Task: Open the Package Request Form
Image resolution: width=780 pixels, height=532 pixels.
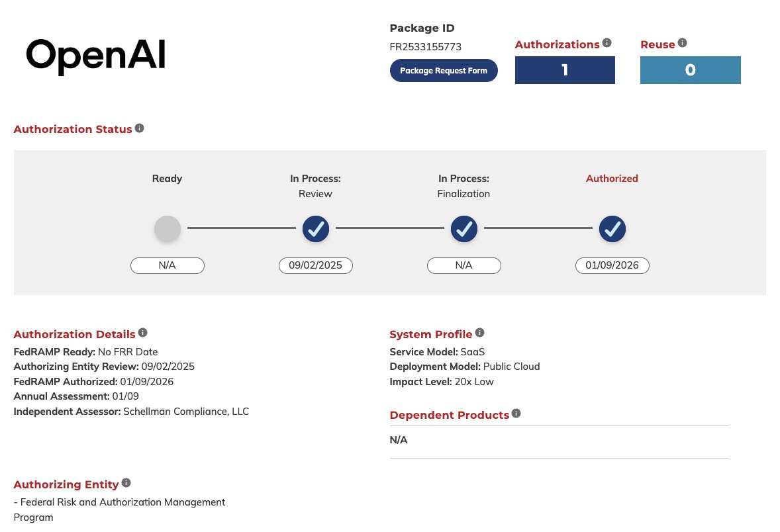Action: pos(444,71)
